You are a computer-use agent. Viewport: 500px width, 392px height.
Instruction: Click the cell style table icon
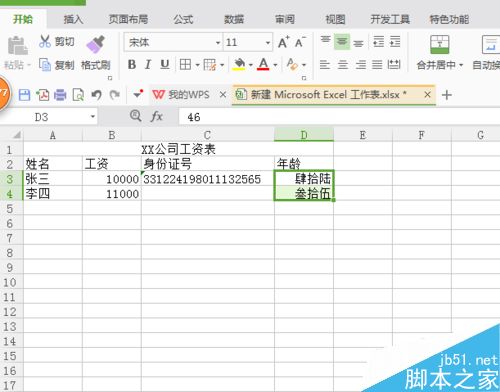[210, 65]
